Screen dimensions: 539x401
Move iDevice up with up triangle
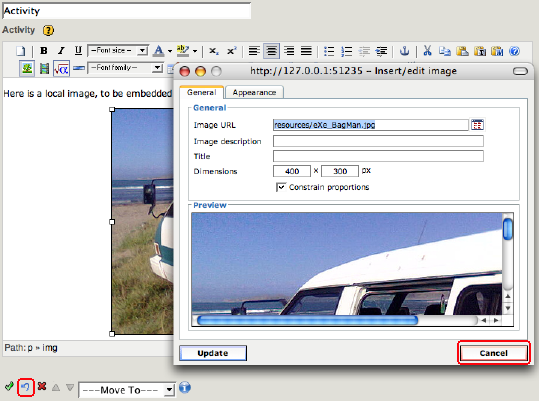click(x=56, y=388)
